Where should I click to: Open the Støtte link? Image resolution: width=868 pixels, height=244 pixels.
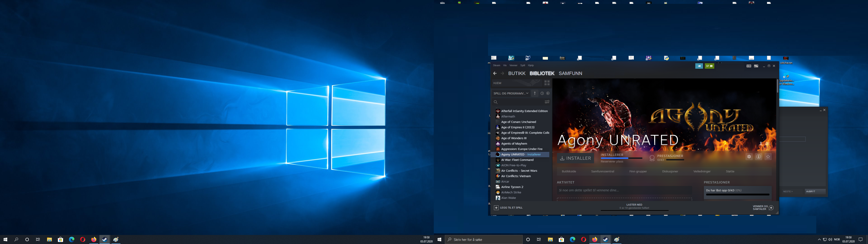click(x=730, y=171)
